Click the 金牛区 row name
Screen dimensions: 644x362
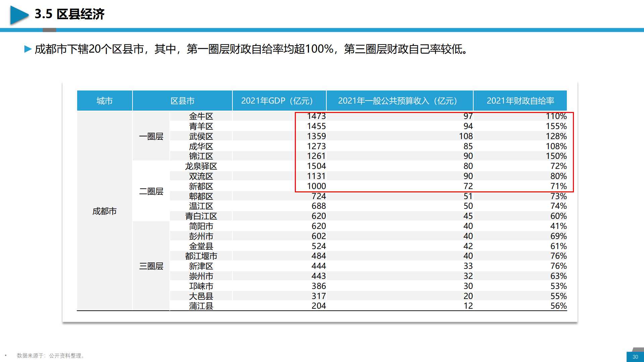(201, 116)
